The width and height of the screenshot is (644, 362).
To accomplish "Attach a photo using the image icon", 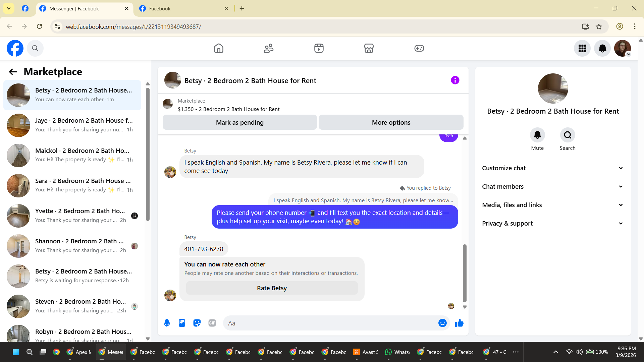I will tap(182, 323).
